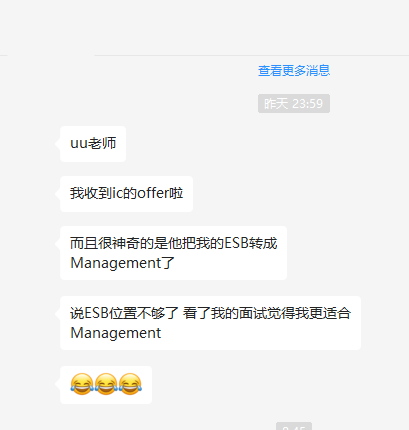This screenshot has height=430, width=409.
Task: Click ESB in the 位置不够了 message
Action: pyautogui.click(x=97, y=313)
